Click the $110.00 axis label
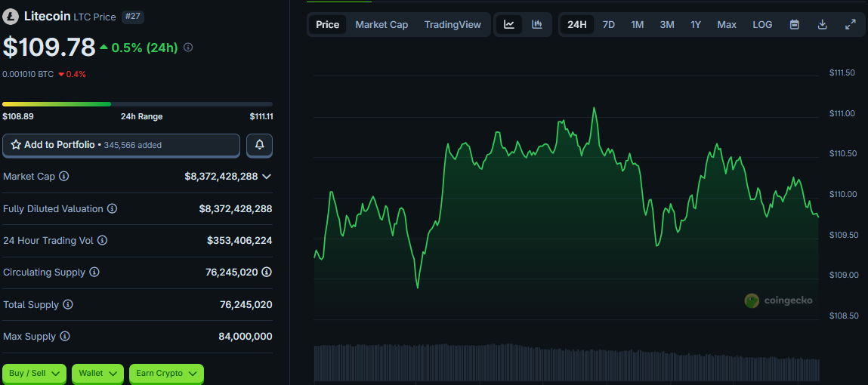The height and width of the screenshot is (385, 868). click(x=842, y=194)
